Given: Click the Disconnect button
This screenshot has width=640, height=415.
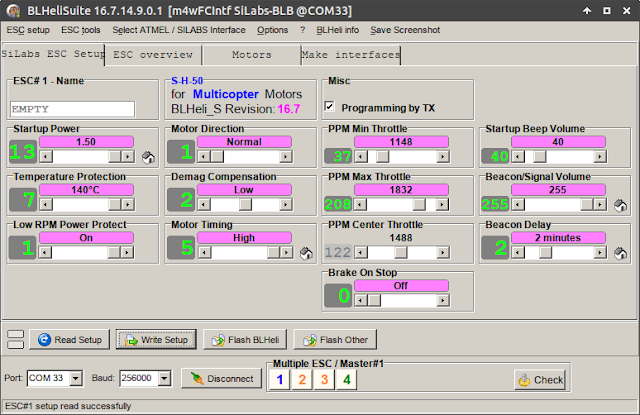Looking at the screenshot, I should coord(222,379).
